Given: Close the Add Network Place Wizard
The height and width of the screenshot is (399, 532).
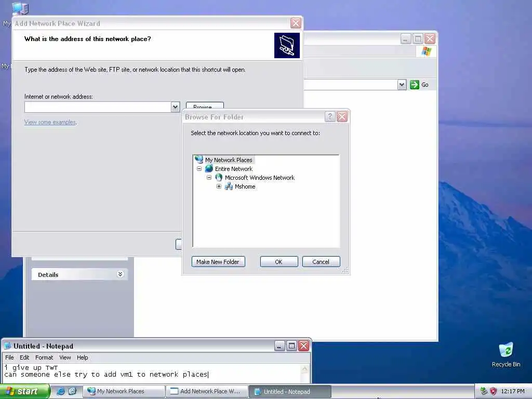Looking at the screenshot, I should point(296,23).
